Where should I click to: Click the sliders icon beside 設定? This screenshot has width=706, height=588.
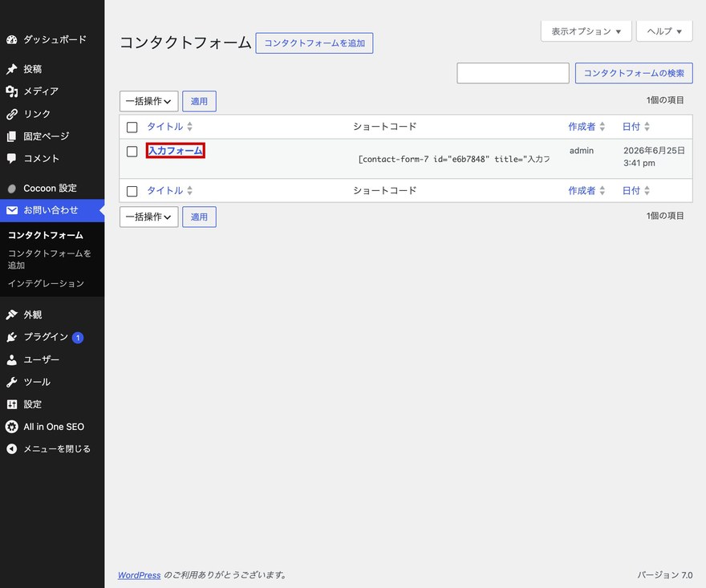[x=12, y=404]
